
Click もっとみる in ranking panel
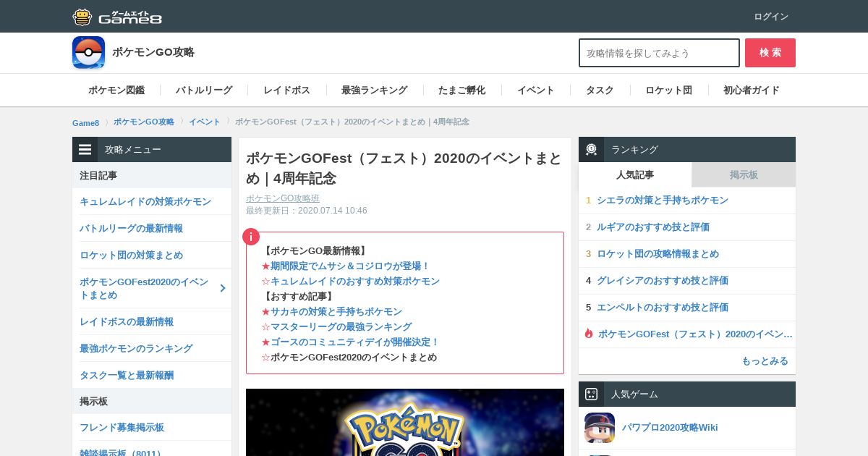click(765, 360)
